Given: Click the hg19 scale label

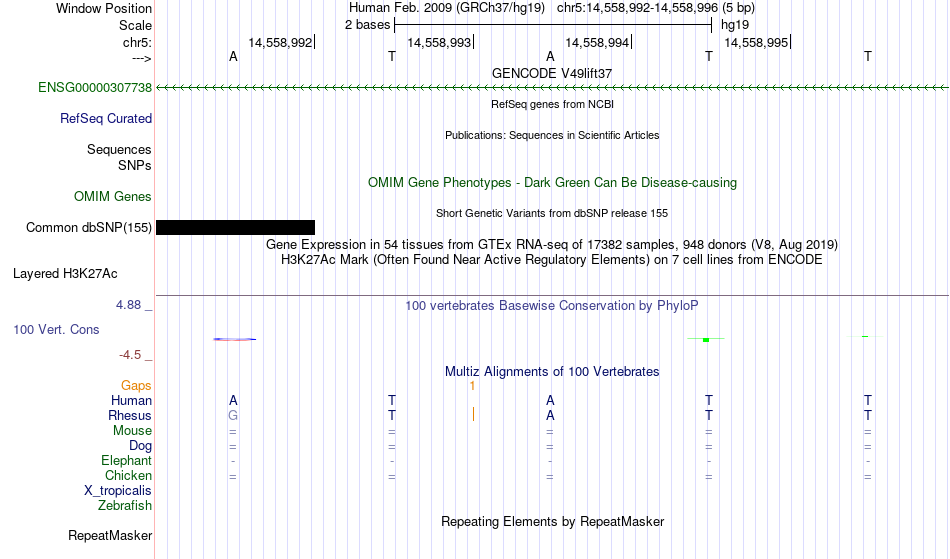Looking at the screenshot, I should point(735,25).
